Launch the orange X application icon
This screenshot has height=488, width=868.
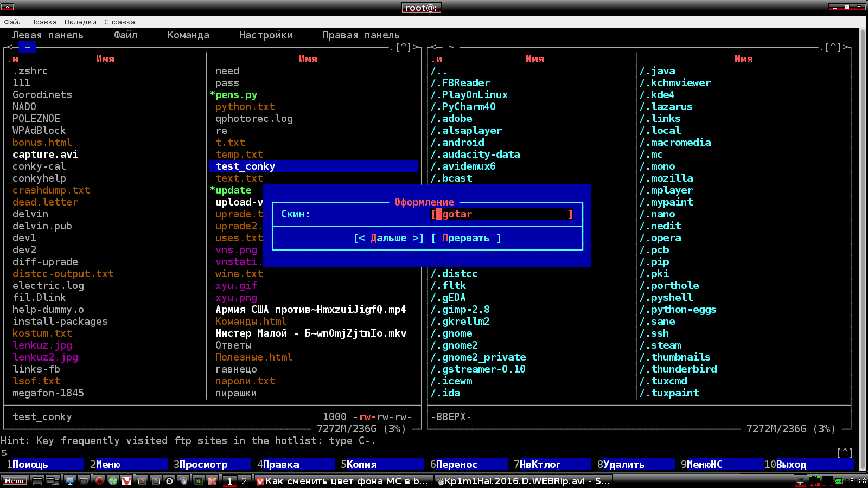212,481
